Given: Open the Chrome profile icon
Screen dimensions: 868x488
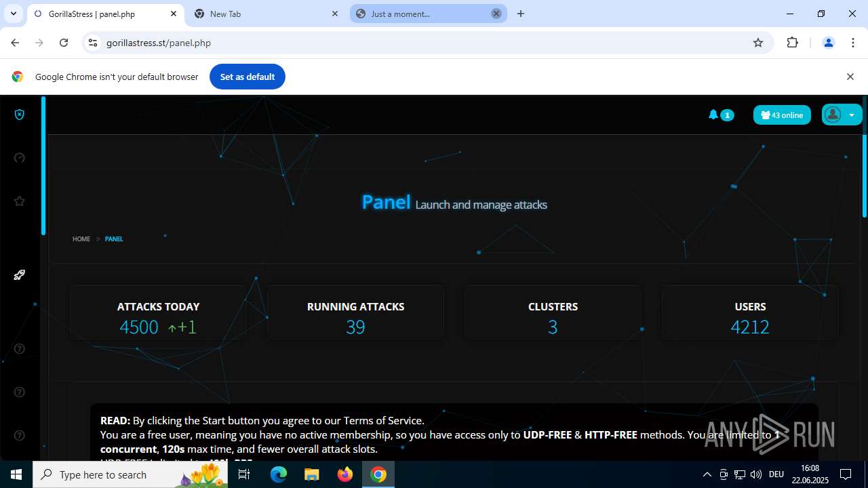Looking at the screenshot, I should pos(828,43).
